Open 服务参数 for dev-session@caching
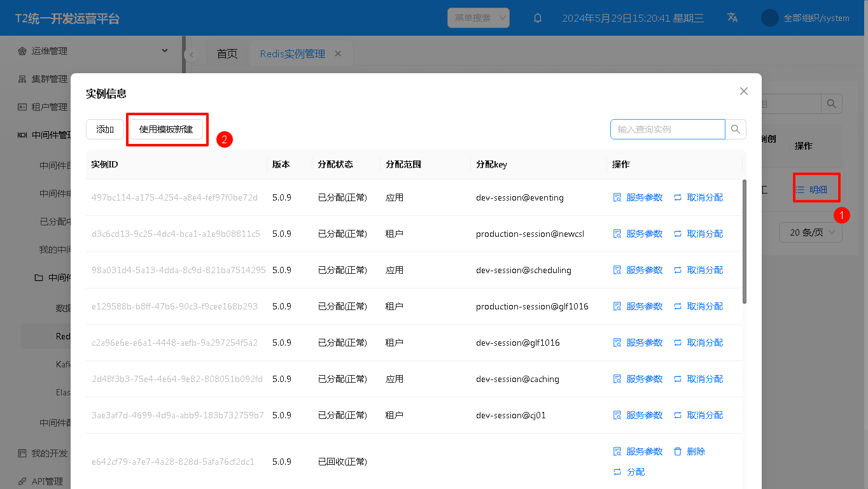868x489 pixels. tap(638, 379)
